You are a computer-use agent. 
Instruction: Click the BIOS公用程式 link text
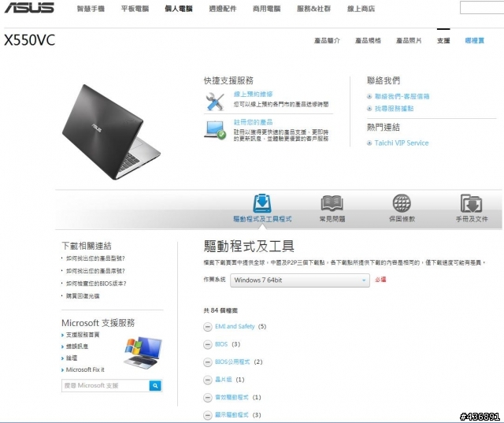(232, 362)
